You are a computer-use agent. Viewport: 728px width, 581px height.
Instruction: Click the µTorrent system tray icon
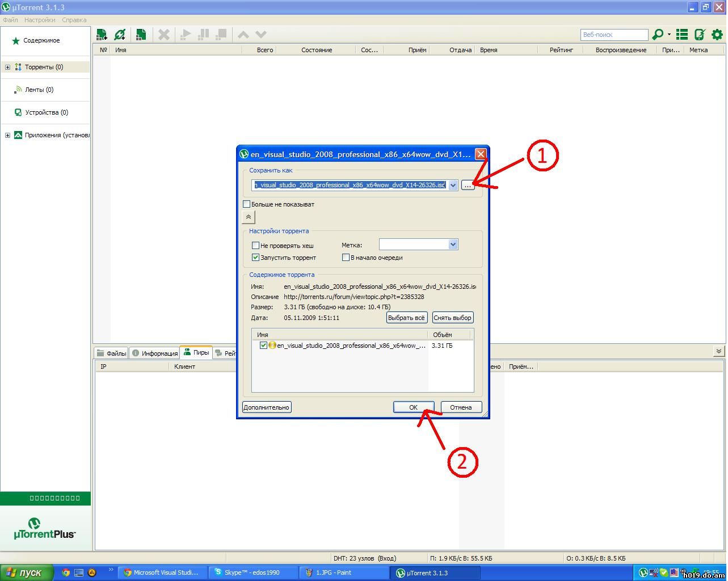pyautogui.click(x=643, y=572)
